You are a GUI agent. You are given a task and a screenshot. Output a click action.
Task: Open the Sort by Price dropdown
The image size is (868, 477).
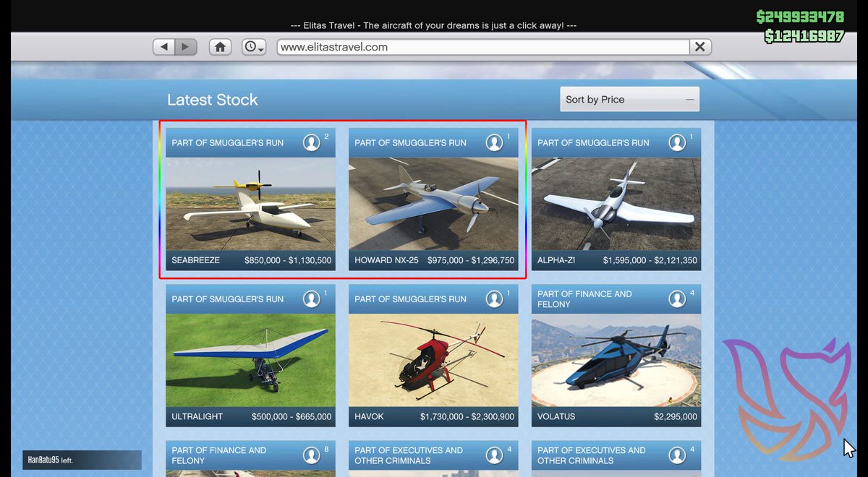[x=629, y=100]
